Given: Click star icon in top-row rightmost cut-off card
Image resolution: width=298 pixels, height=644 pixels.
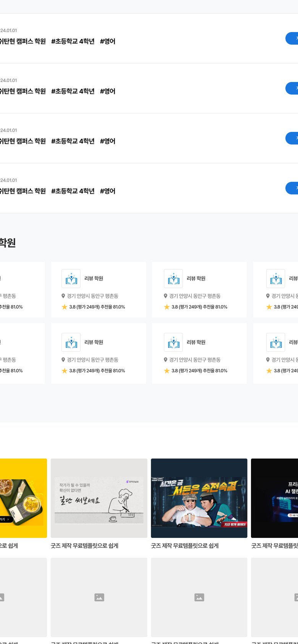Looking at the screenshot, I should click(269, 307).
